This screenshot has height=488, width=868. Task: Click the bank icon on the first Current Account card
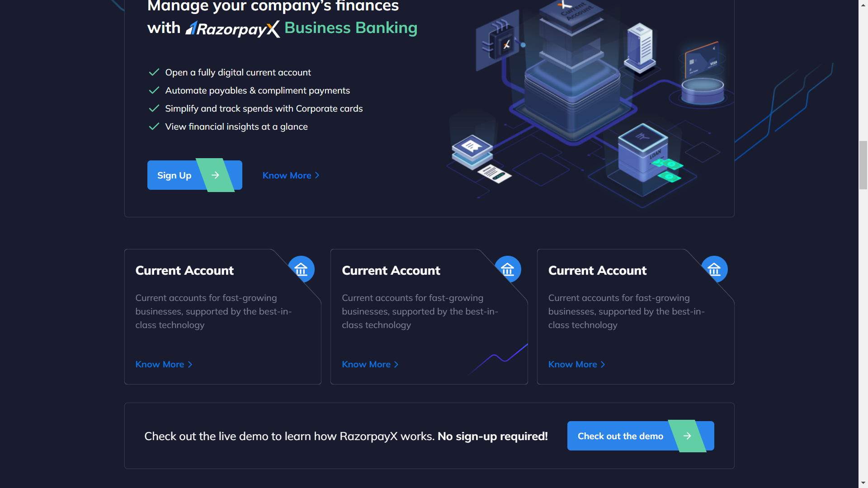pos(302,269)
